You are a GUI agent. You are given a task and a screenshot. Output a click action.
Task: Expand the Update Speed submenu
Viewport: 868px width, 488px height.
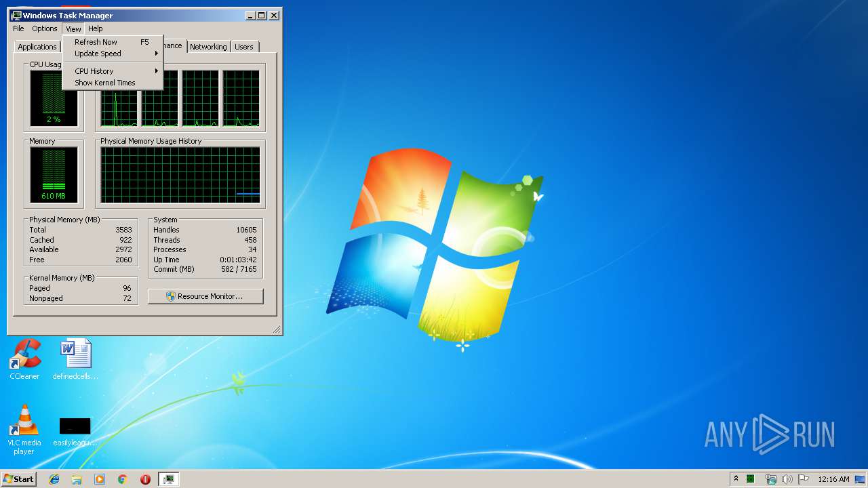click(113, 54)
